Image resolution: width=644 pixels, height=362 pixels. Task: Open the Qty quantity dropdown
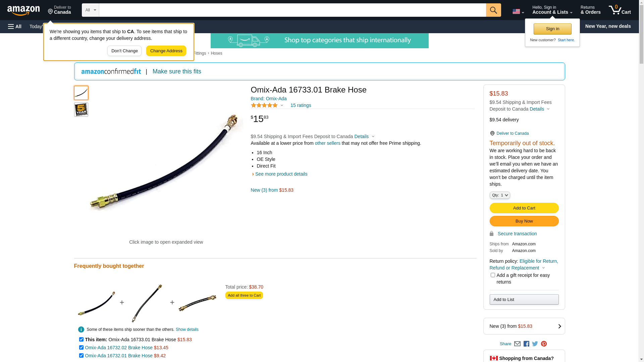pyautogui.click(x=500, y=195)
